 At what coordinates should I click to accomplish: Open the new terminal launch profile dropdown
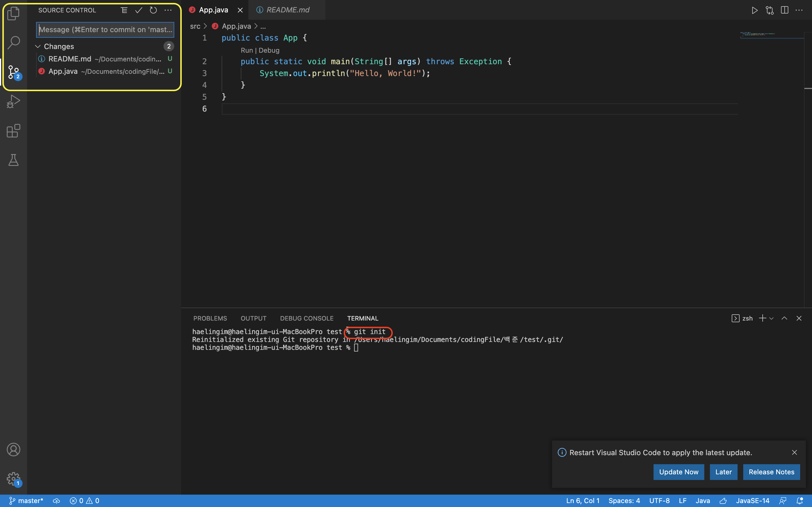point(771,318)
